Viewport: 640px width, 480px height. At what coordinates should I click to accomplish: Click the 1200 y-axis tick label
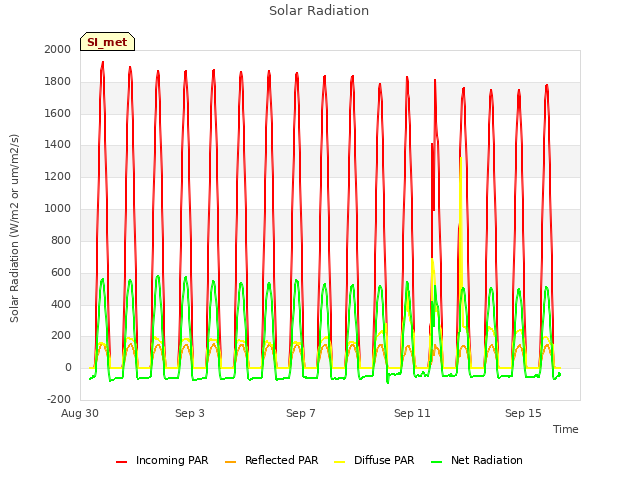(x=58, y=177)
